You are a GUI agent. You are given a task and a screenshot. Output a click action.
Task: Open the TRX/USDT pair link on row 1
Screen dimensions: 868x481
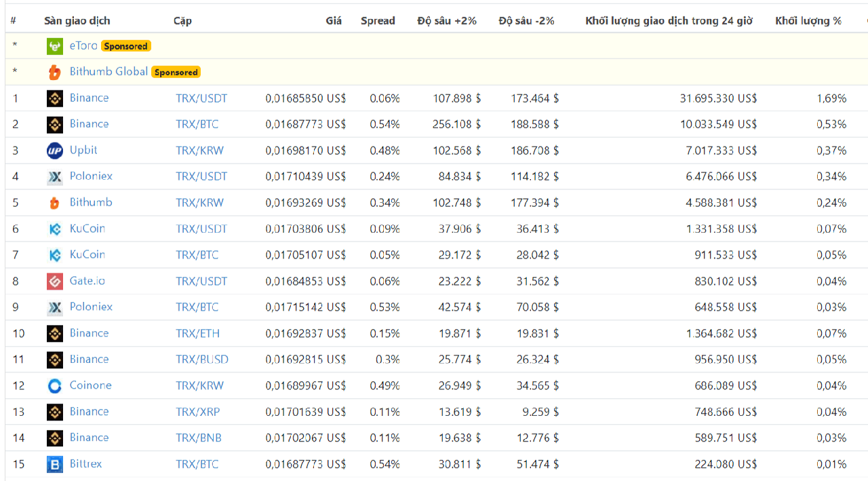pos(201,98)
